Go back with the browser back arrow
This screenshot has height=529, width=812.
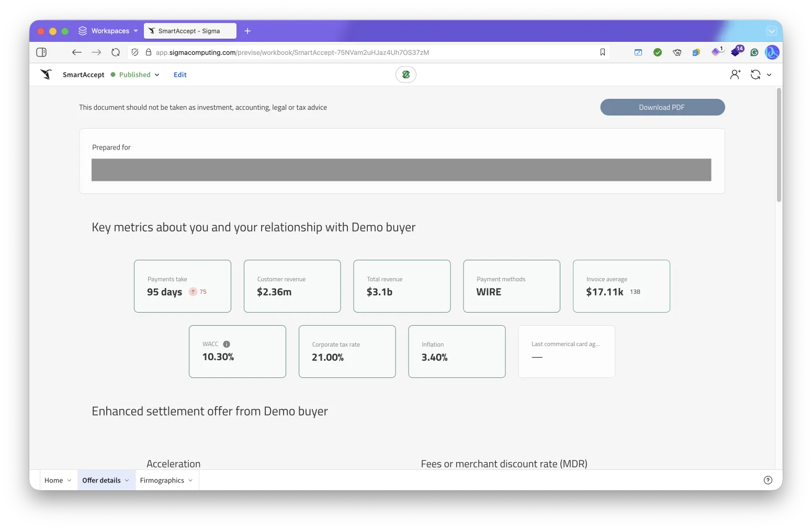coord(77,52)
